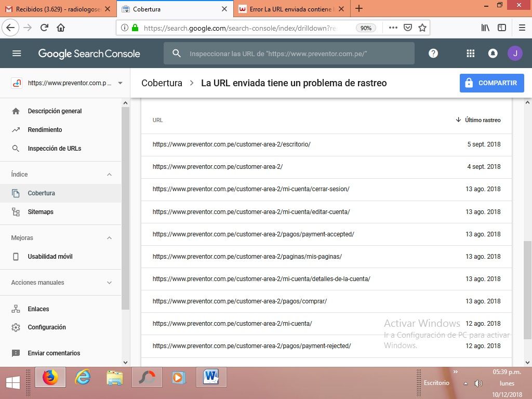Click the URL inspection search field
Image resolution: width=532 pixels, height=399 pixels.
(289, 54)
